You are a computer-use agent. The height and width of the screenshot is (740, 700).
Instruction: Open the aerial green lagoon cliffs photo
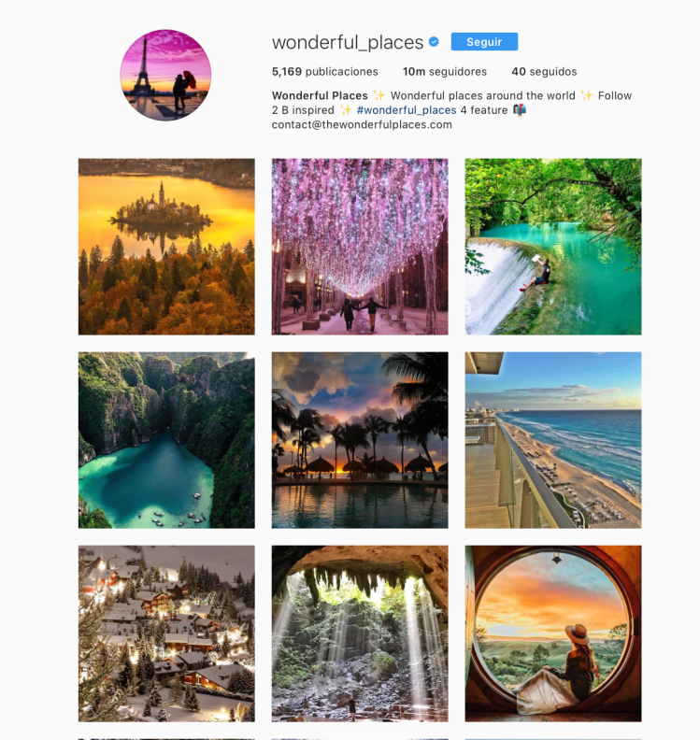point(166,440)
